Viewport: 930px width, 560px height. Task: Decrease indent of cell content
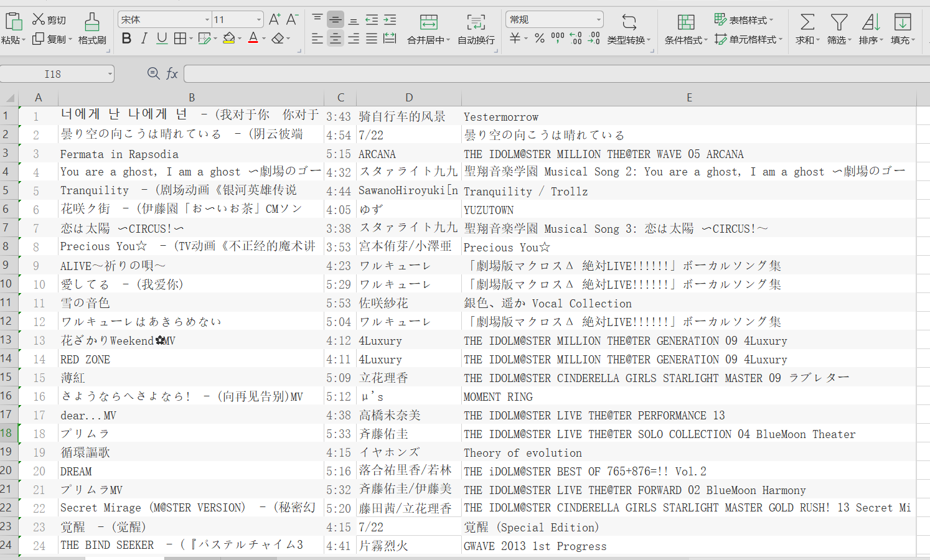tap(372, 20)
